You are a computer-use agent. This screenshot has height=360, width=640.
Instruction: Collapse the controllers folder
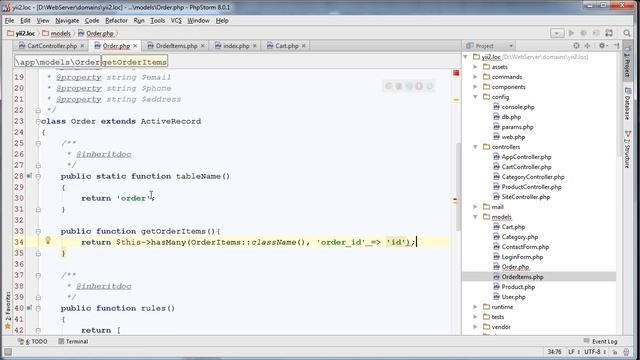[476, 147]
